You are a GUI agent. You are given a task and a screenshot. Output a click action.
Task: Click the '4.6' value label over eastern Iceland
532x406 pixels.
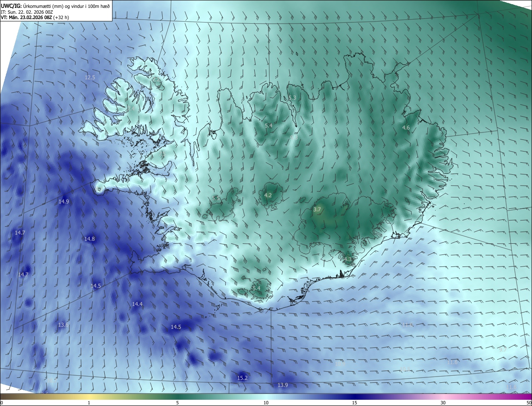point(406,128)
